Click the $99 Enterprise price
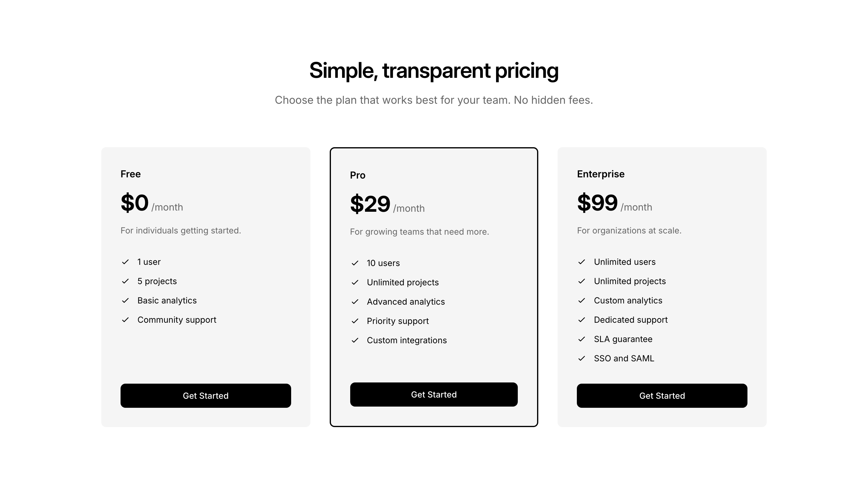Screen dimensions: 868x485 click(x=597, y=203)
